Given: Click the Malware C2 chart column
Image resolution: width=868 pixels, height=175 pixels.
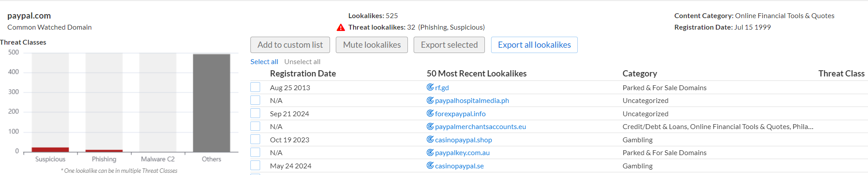Looking at the screenshot, I should [x=158, y=103].
